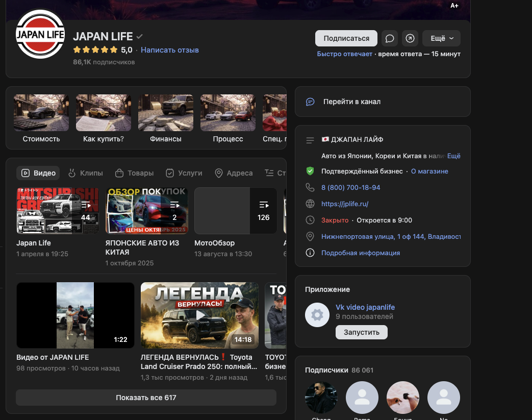Viewport: 532px width, 420px height.
Task: Click the five-star rating 5,0
Action: (x=103, y=50)
